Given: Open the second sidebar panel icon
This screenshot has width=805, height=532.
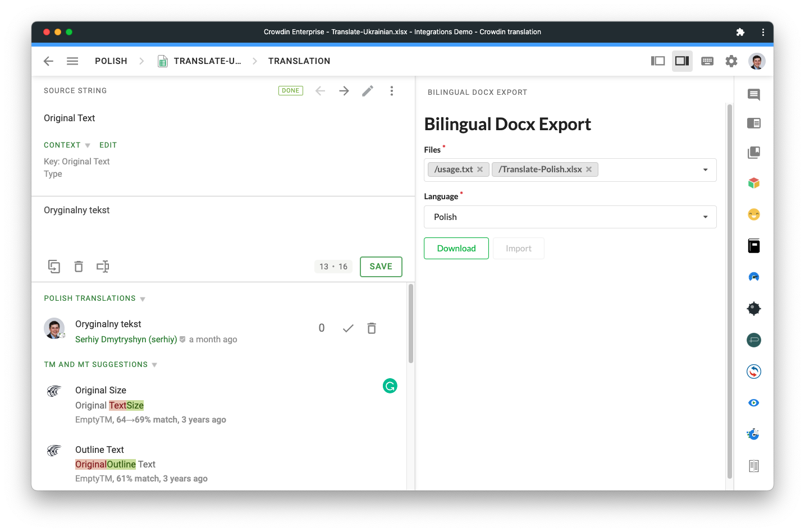Looking at the screenshot, I should 754,123.
